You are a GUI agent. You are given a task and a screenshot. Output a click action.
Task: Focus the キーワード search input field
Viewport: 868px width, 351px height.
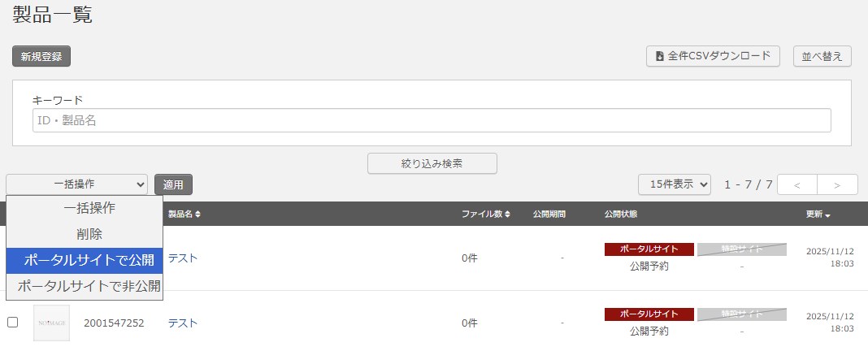click(x=432, y=120)
